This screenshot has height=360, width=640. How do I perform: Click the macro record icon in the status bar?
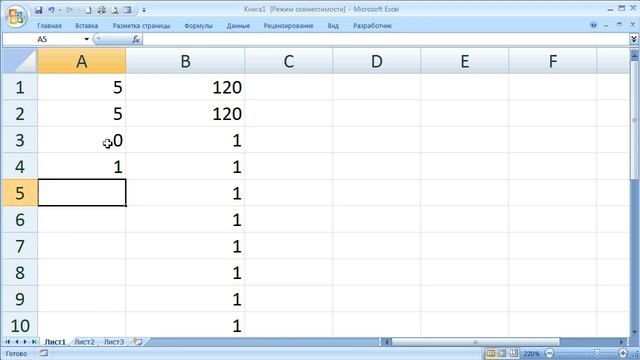pyautogui.click(x=44, y=353)
